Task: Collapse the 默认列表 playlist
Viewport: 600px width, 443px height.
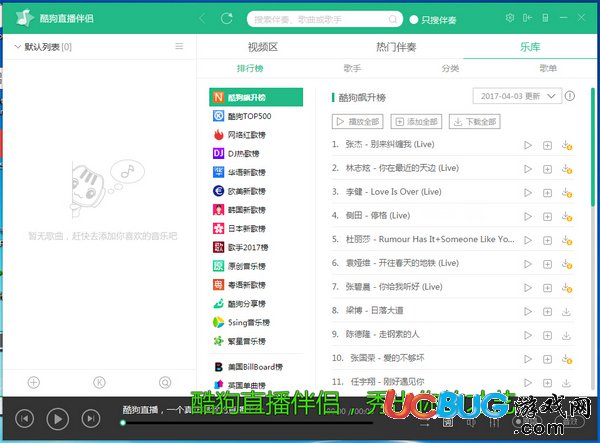Action: (17, 47)
